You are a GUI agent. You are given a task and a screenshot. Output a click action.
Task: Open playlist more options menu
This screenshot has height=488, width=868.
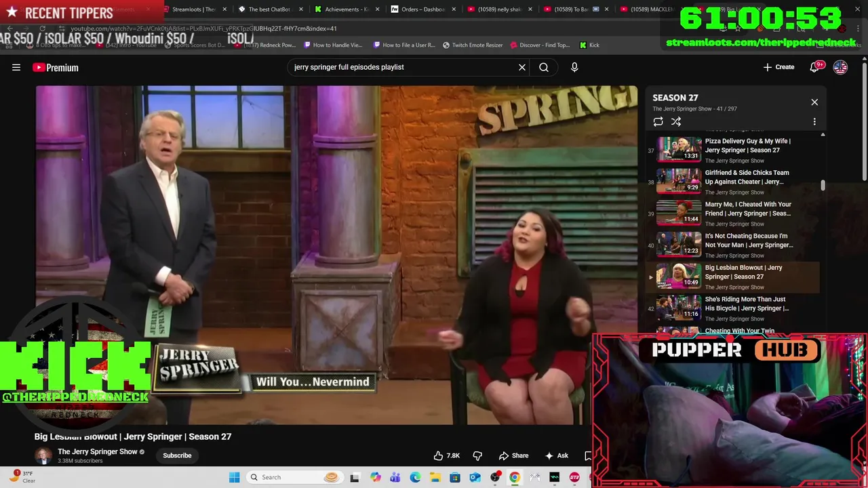(x=814, y=122)
